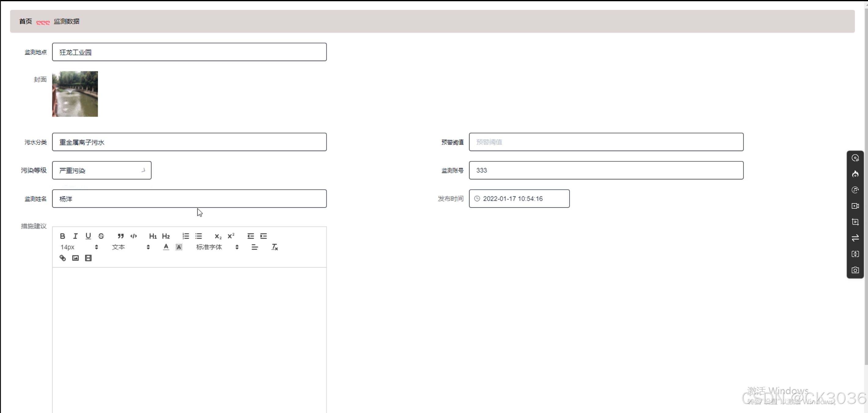The width and height of the screenshot is (868, 413).
Task: Expand the 标准字体 font family dropdown
Action: (217, 247)
